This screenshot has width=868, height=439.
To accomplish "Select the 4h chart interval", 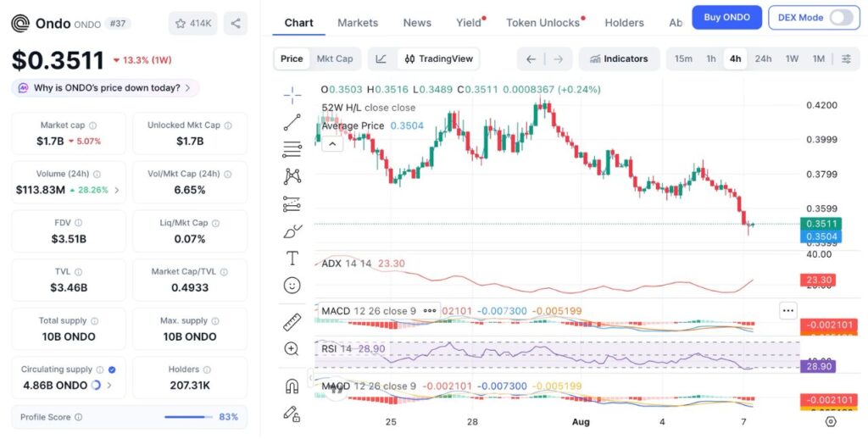I will (735, 58).
